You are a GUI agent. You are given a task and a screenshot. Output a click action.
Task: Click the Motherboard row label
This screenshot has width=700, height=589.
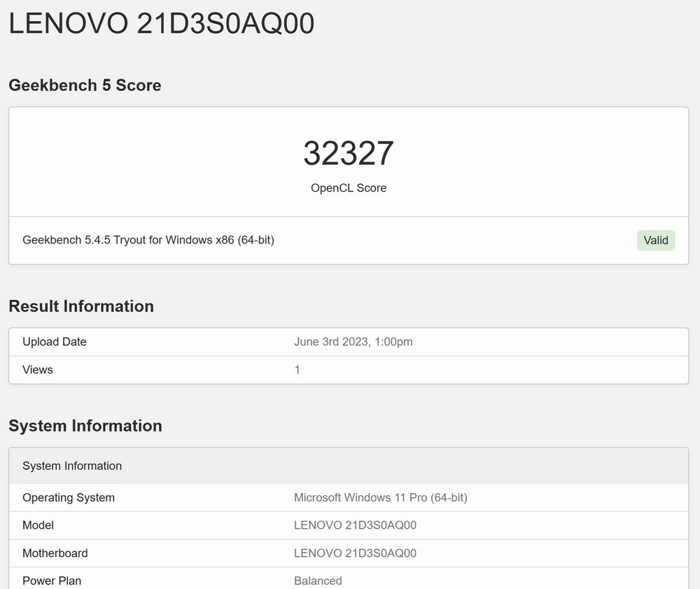pyautogui.click(x=55, y=553)
